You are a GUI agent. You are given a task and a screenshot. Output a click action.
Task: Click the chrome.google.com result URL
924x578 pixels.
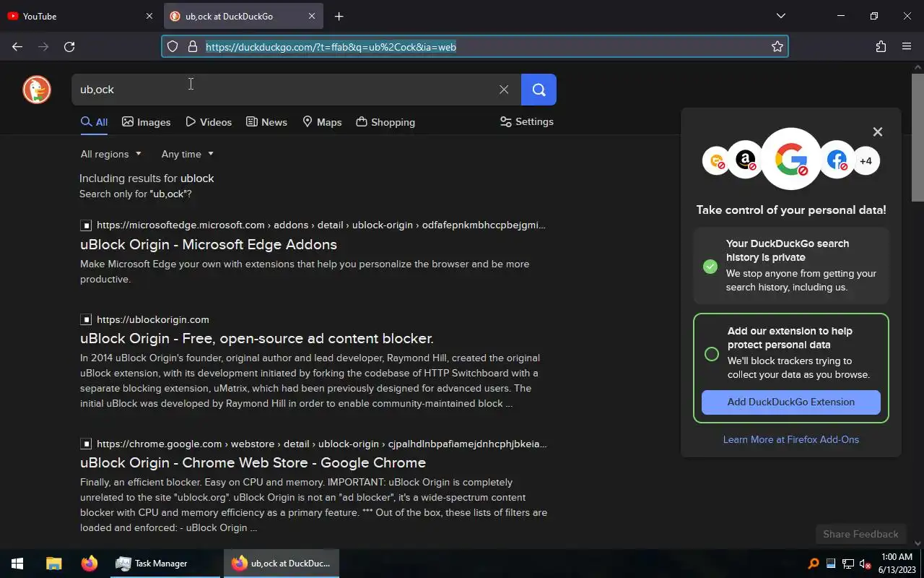point(322,444)
